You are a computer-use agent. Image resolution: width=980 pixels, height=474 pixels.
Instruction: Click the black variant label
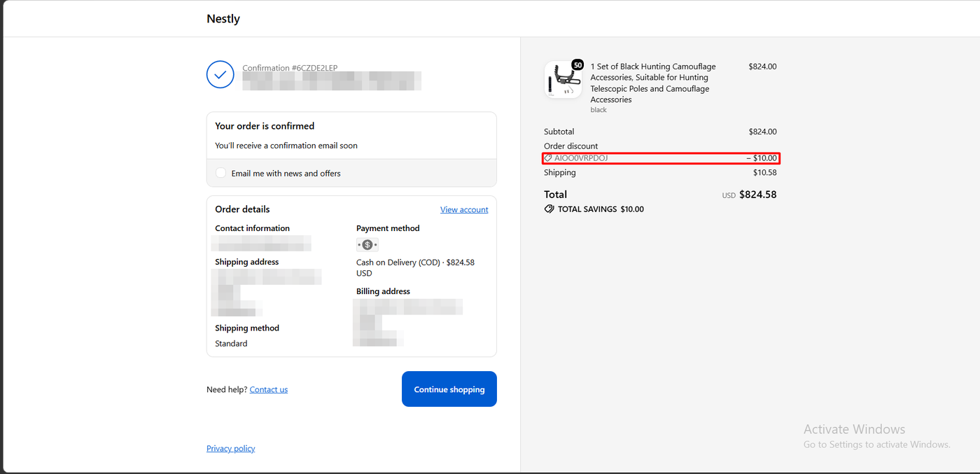pos(598,110)
